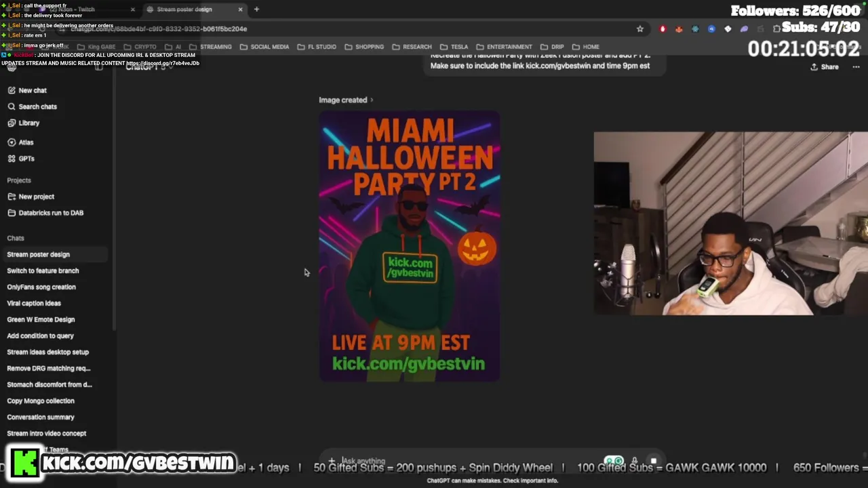
Task: Click the purple extension icon in toolbar
Action: click(744, 29)
